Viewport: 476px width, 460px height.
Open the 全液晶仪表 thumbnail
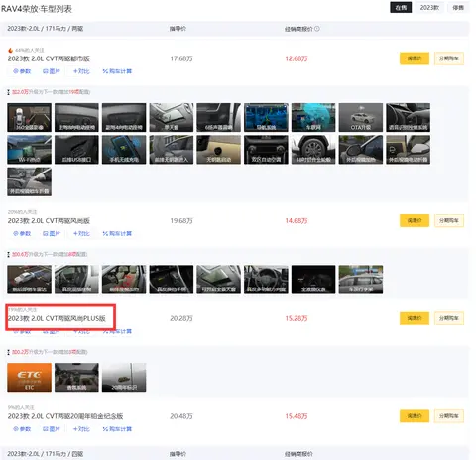[313, 280]
